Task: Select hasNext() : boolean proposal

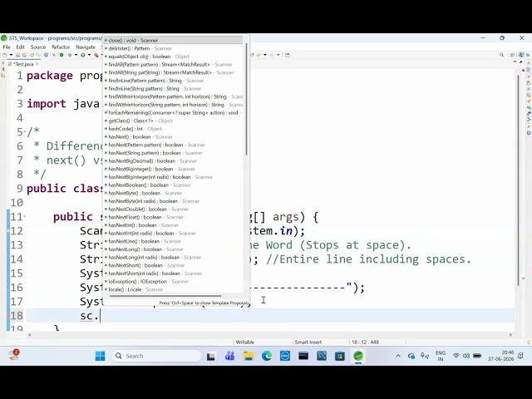Action: (x=173, y=136)
